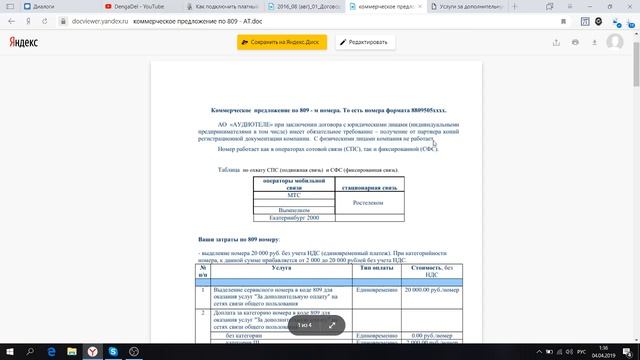The height and width of the screenshot is (360, 640).
Task: Click the Тип оплаты column header
Action: pos(377,271)
